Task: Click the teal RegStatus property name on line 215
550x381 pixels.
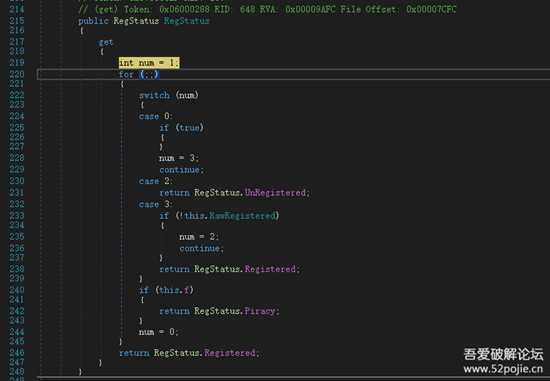Action: click(x=187, y=21)
